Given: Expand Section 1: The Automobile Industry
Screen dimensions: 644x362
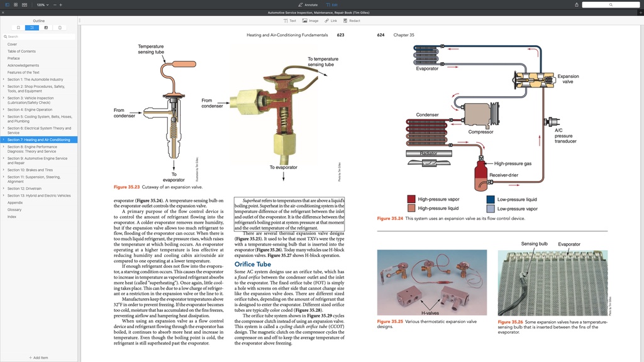Looking at the screenshot, I should point(4,79).
